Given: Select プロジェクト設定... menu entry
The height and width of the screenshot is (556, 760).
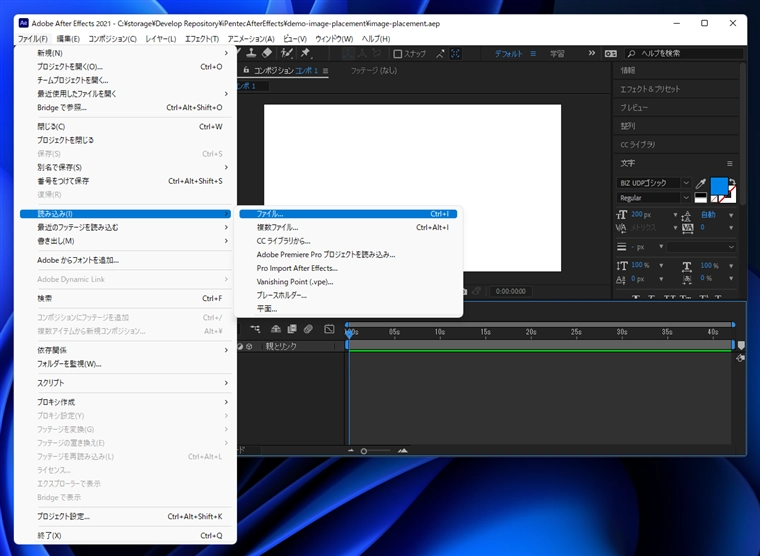Looking at the screenshot, I should pyautogui.click(x=126, y=517).
